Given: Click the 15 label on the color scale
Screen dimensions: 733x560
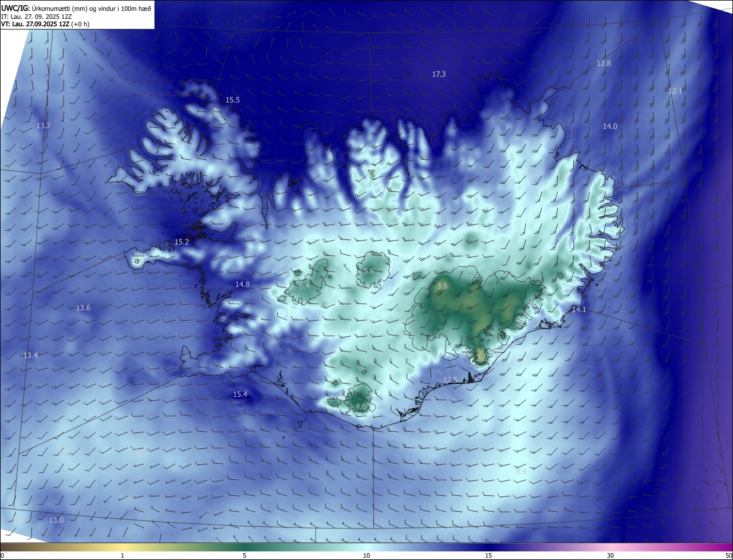Looking at the screenshot, I should 488,555.
